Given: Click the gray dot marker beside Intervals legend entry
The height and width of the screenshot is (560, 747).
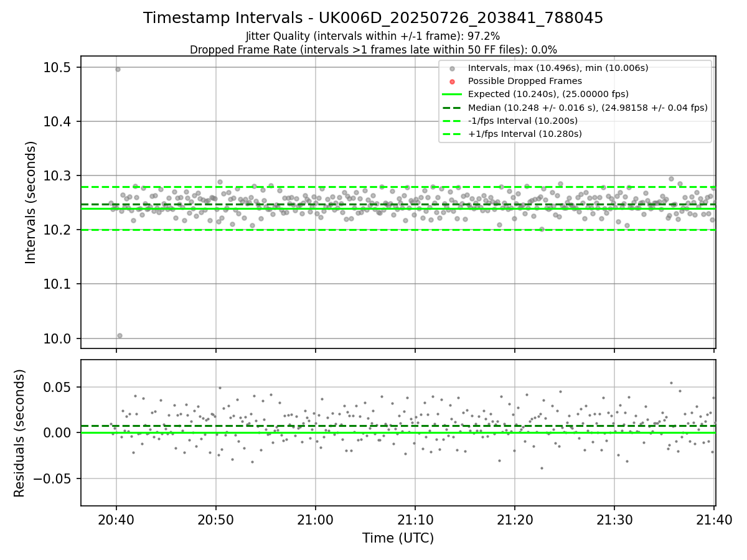Looking at the screenshot, I should coord(452,68).
